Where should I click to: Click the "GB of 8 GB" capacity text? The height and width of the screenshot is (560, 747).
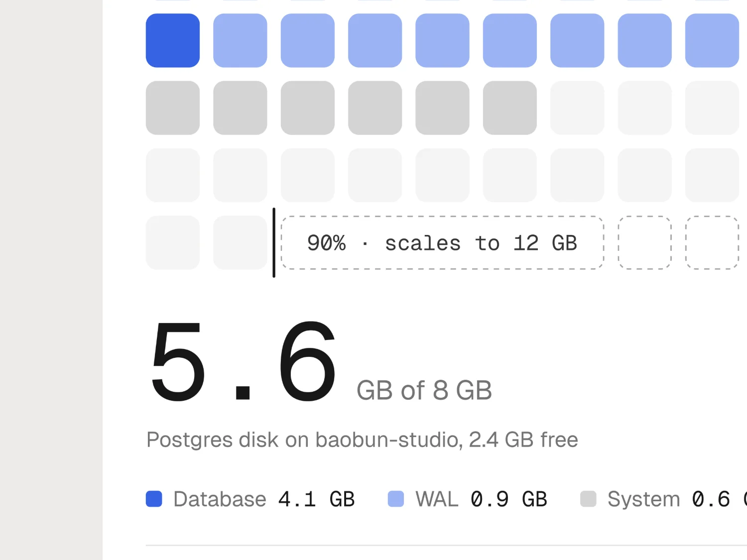(x=424, y=390)
